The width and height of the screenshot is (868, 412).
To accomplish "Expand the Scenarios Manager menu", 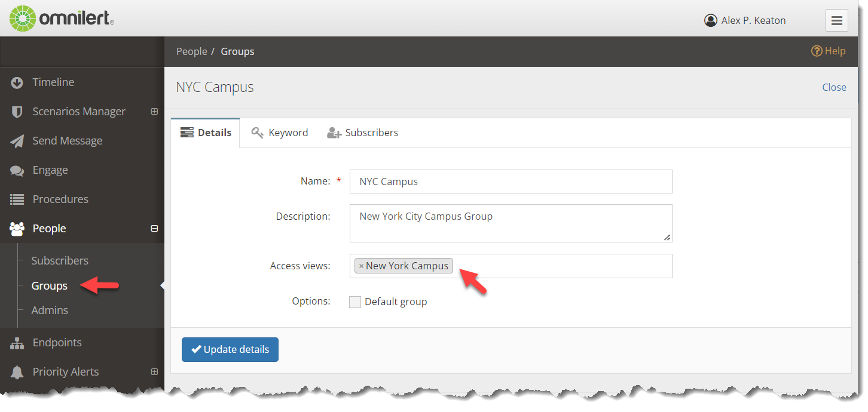I will (154, 111).
